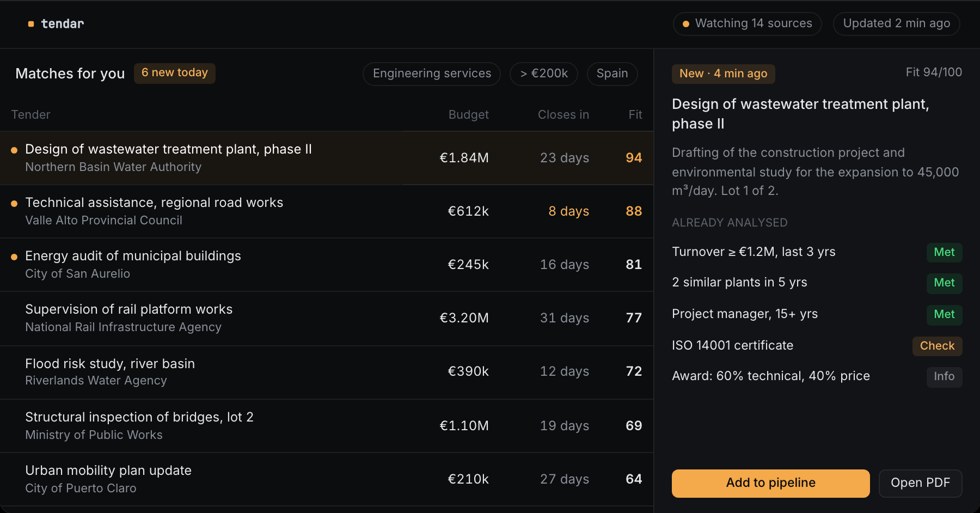980x513 pixels.
Task: Open Flood risk study, river basin tender
Action: point(327,372)
